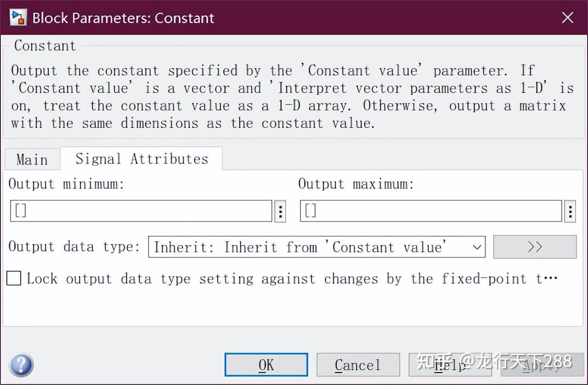
Task: Click the Help button
Action: point(450,365)
